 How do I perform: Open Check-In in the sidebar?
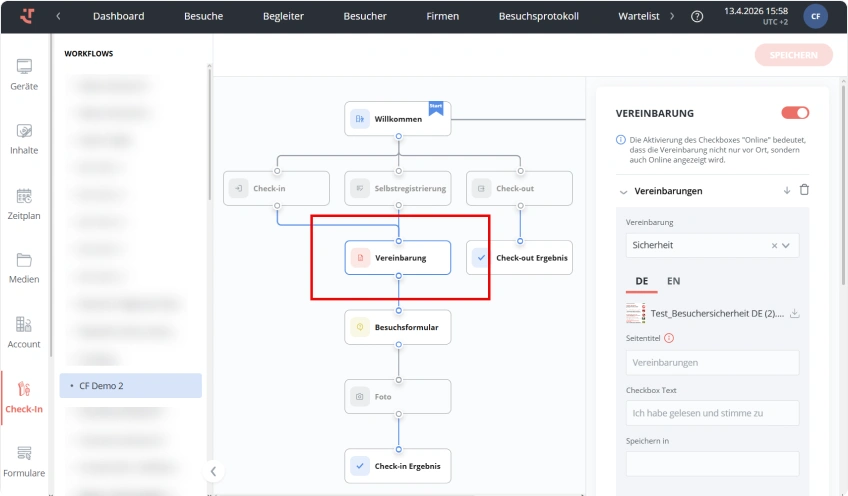pos(24,398)
